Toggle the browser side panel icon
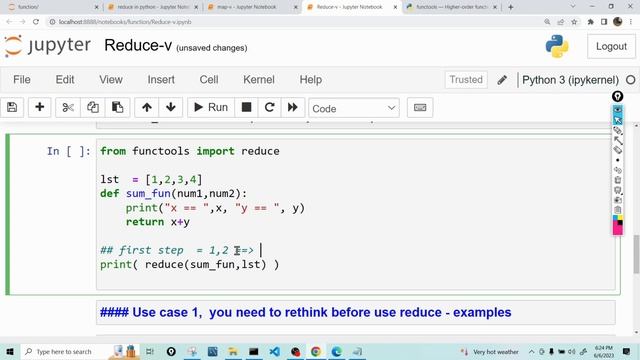The width and height of the screenshot is (640, 360). [604, 22]
